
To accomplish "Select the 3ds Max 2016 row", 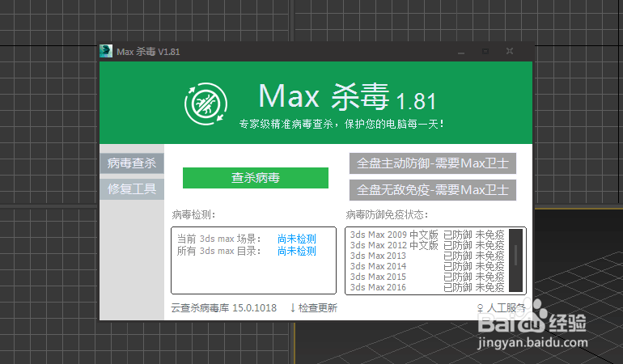I will click(427, 287).
